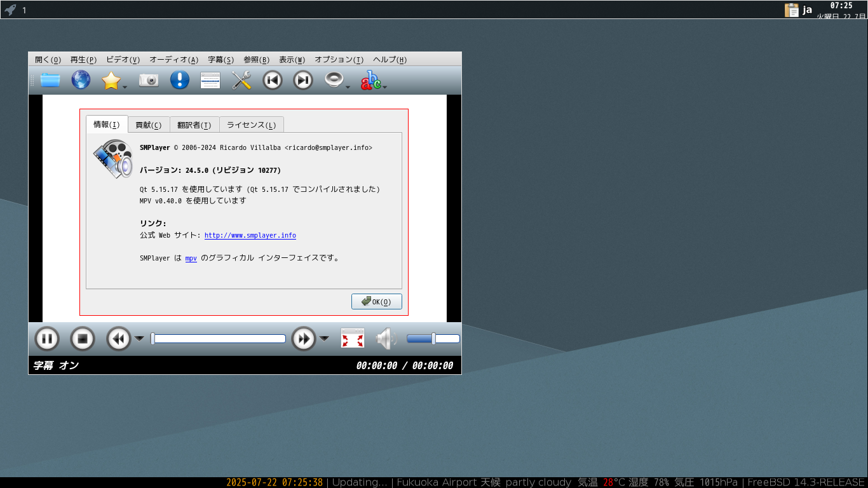This screenshot has width=868, height=488.
Task: Open the http://www.smplayer.info link
Action: tap(250, 236)
